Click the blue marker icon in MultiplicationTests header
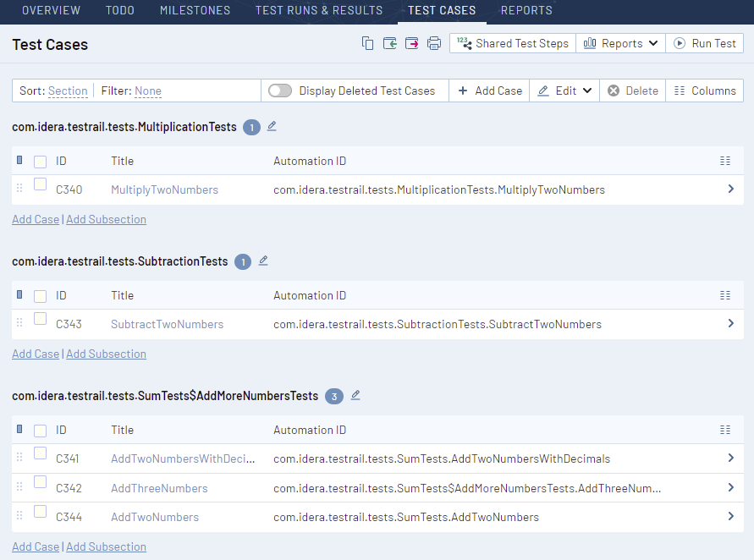 (19, 160)
